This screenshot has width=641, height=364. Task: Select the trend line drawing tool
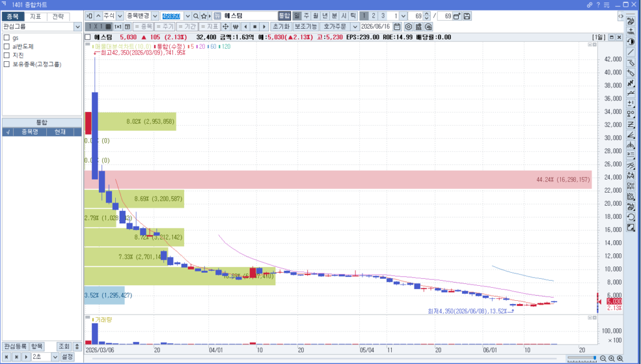click(x=631, y=52)
